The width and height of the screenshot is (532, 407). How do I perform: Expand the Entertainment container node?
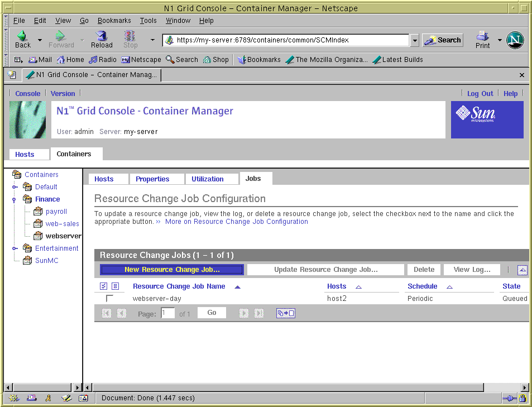tap(15, 248)
